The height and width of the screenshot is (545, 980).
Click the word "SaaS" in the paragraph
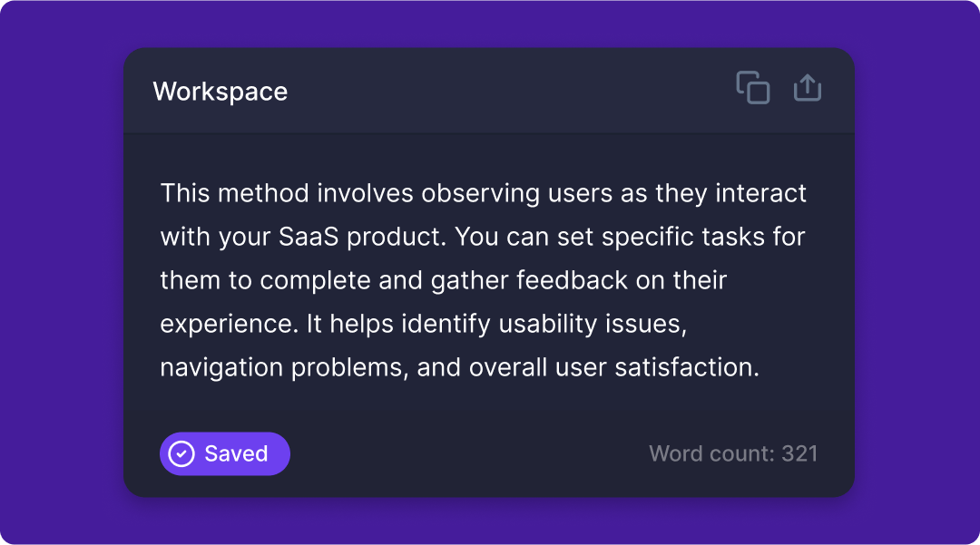(x=309, y=237)
